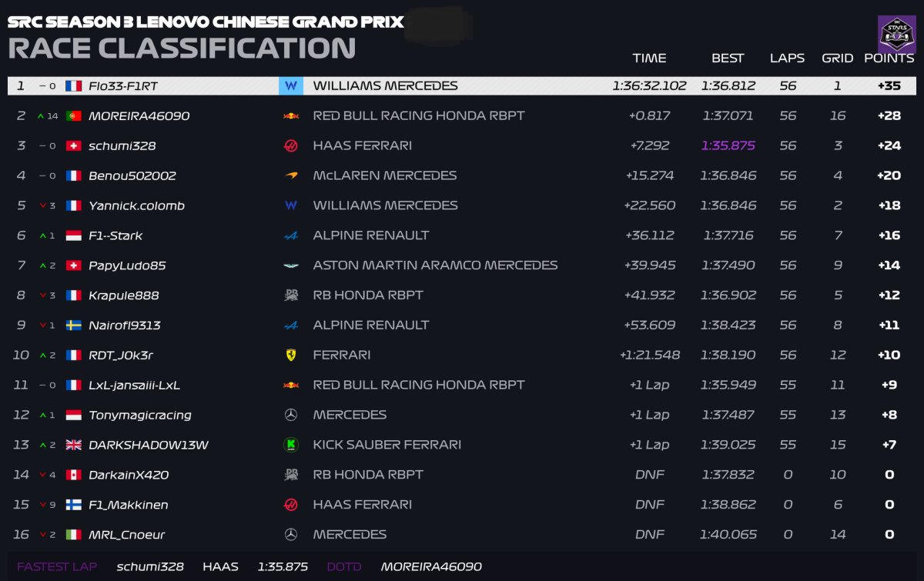Click the Stars league logo in top-right corner
Image resolution: width=924 pixels, height=581 pixels.
coord(896,35)
